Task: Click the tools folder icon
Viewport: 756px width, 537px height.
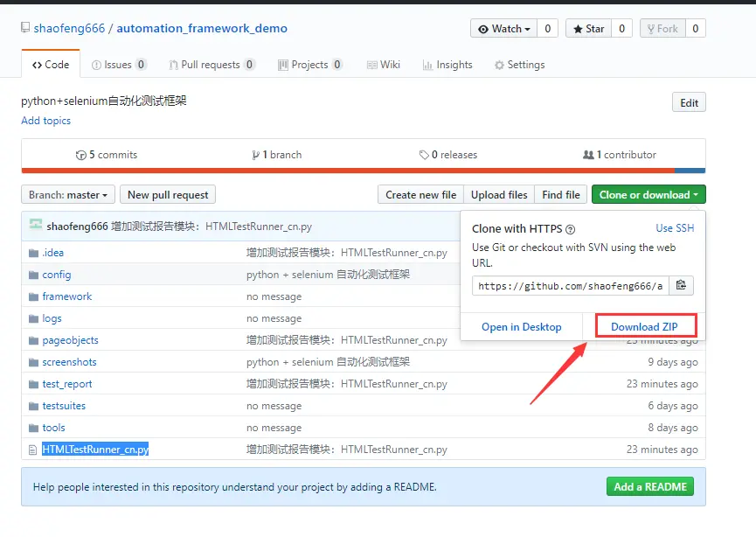Action: [33, 428]
